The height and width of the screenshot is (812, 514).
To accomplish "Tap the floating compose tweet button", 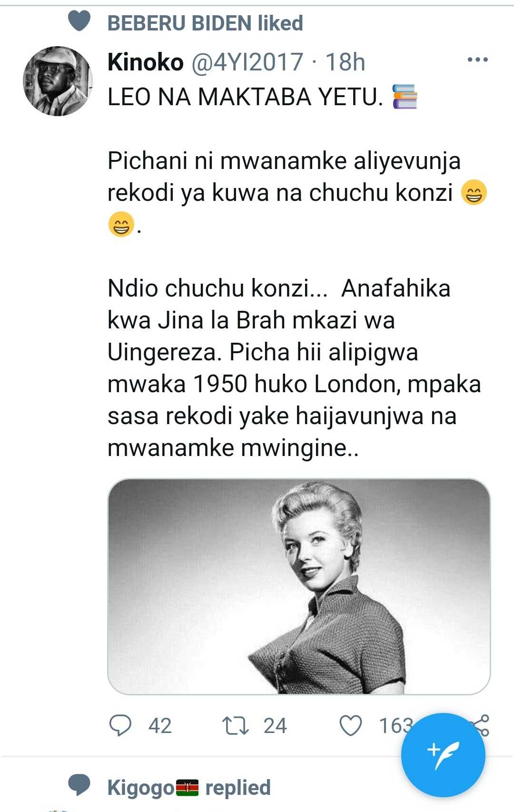I will click(443, 755).
